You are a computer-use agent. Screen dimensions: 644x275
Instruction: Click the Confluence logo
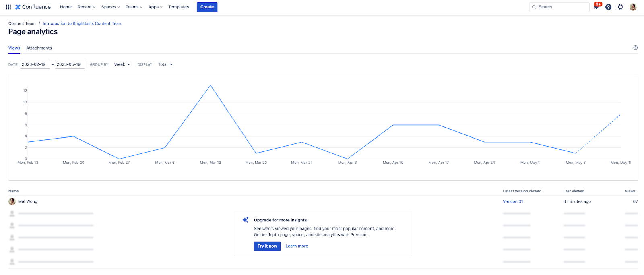(x=33, y=7)
